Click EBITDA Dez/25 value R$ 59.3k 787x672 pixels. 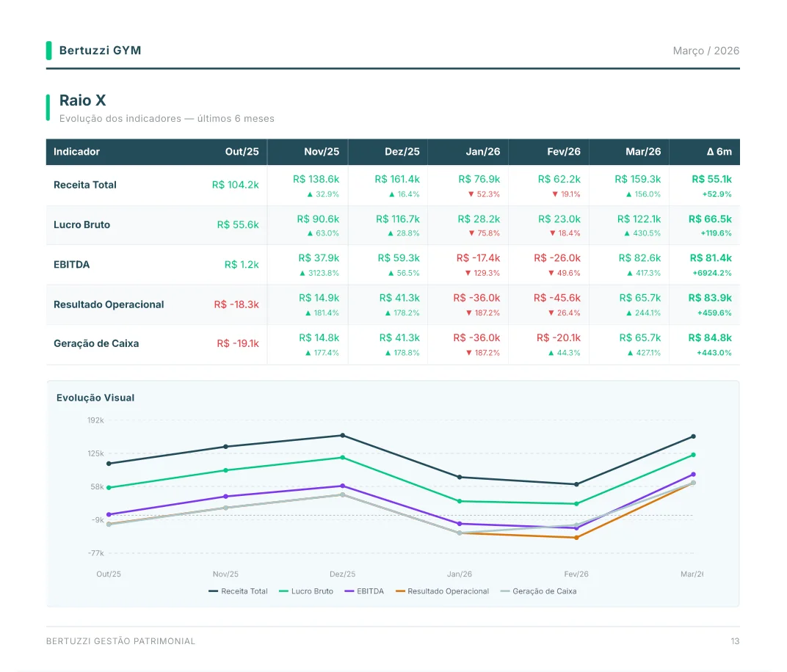click(x=399, y=258)
